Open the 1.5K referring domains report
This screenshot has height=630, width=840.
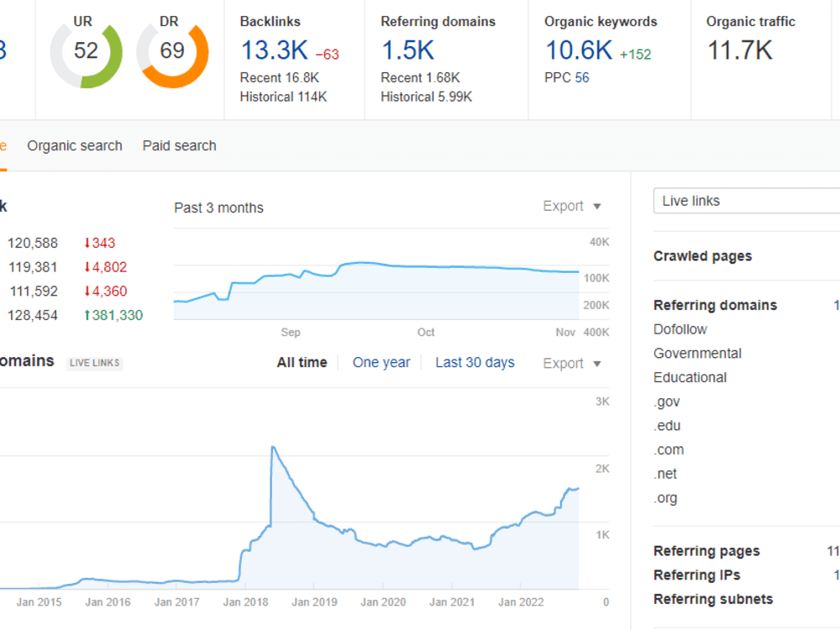tap(407, 50)
